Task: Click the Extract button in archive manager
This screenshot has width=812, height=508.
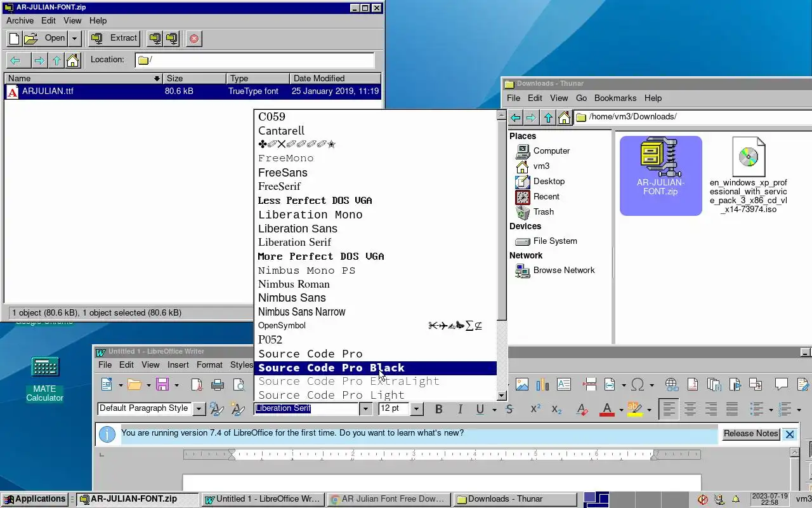Action: click(114, 39)
